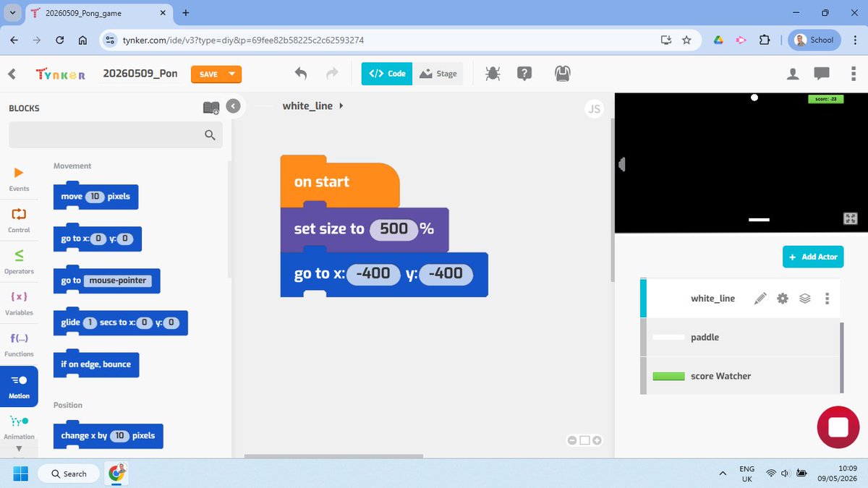The image size is (868, 488).
Task: Switch to the Stage tab
Action: click(438, 74)
